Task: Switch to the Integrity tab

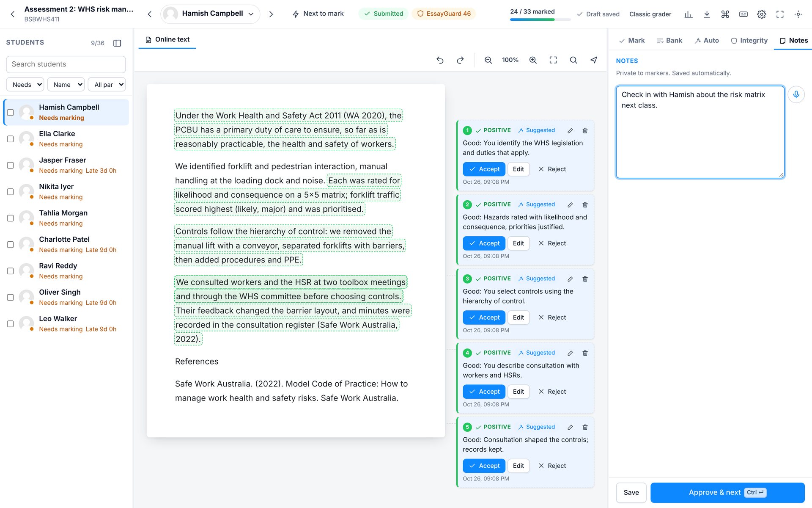Action: 749,41
